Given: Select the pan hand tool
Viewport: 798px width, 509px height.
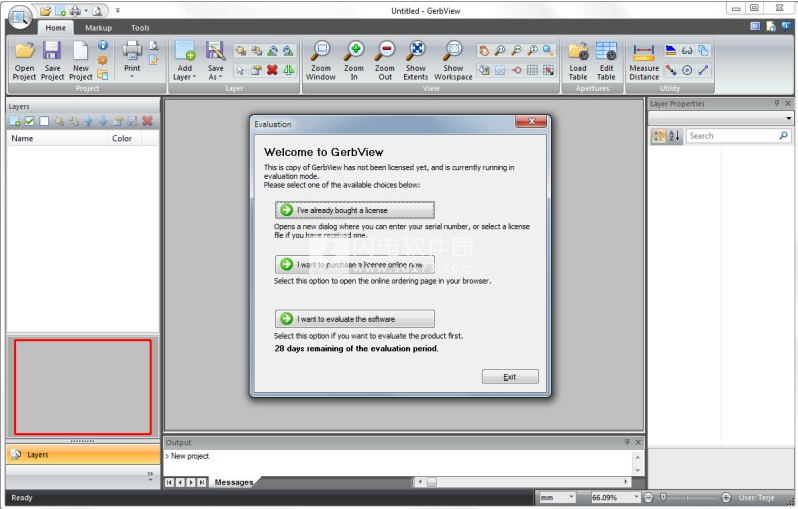Looking at the screenshot, I should click(484, 50).
